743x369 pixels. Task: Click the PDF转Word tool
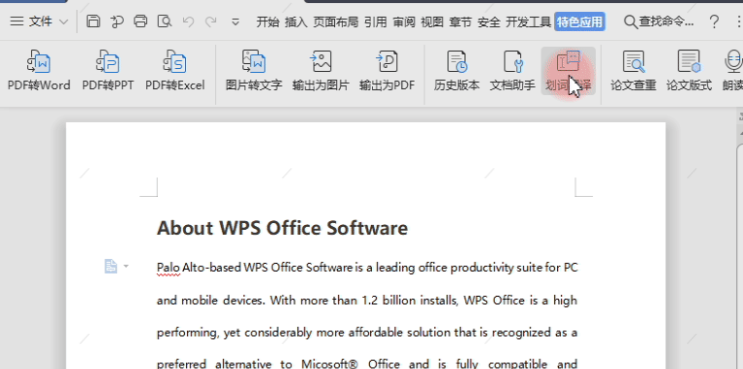tap(39, 70)
